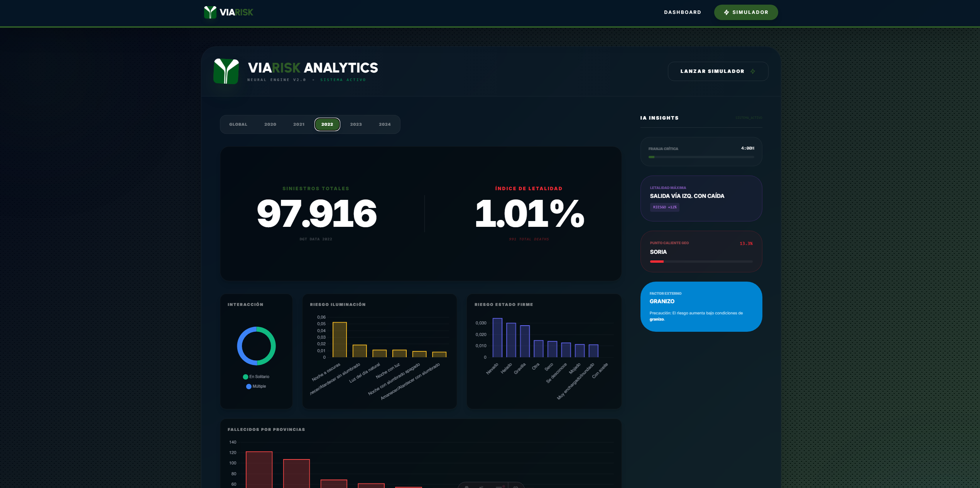The image size is (980, 488).
Task: Open the Letalidad Máxima insight card
Action: (x=701, y=198)
